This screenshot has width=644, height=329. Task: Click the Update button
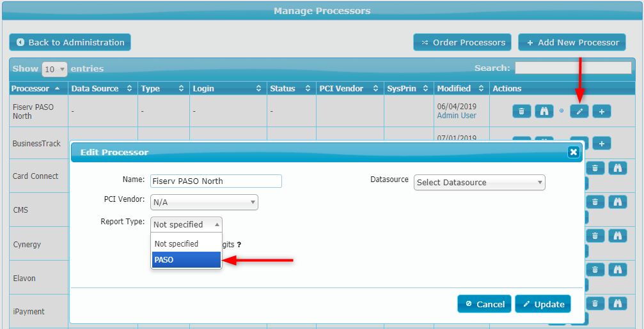(x=543, y=304)
